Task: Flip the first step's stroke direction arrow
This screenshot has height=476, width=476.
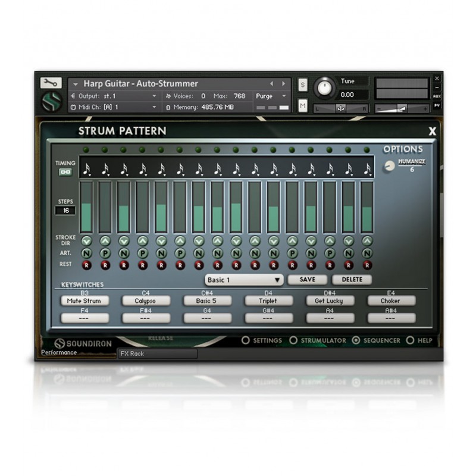Action: pos(86,241)
